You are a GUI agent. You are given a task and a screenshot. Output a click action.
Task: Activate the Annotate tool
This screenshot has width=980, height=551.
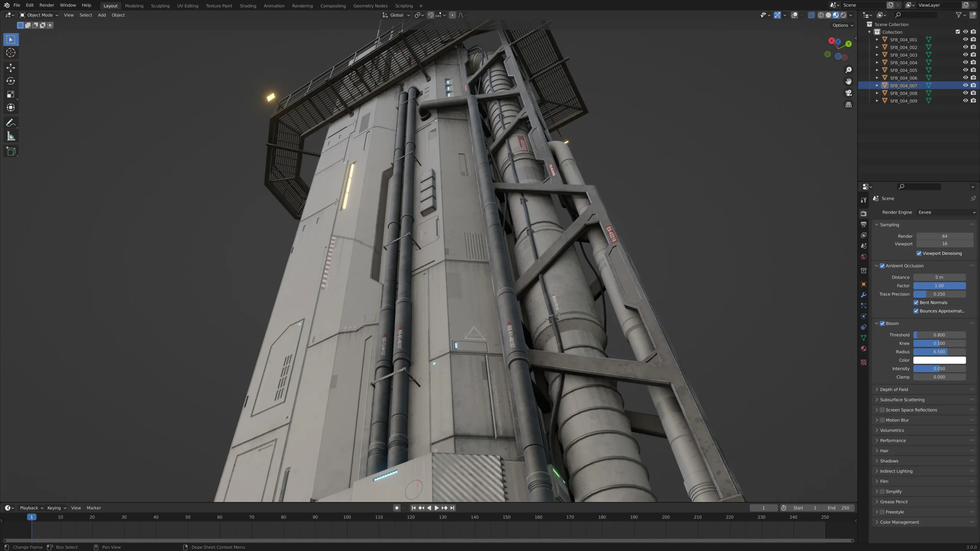coord(11,123)
